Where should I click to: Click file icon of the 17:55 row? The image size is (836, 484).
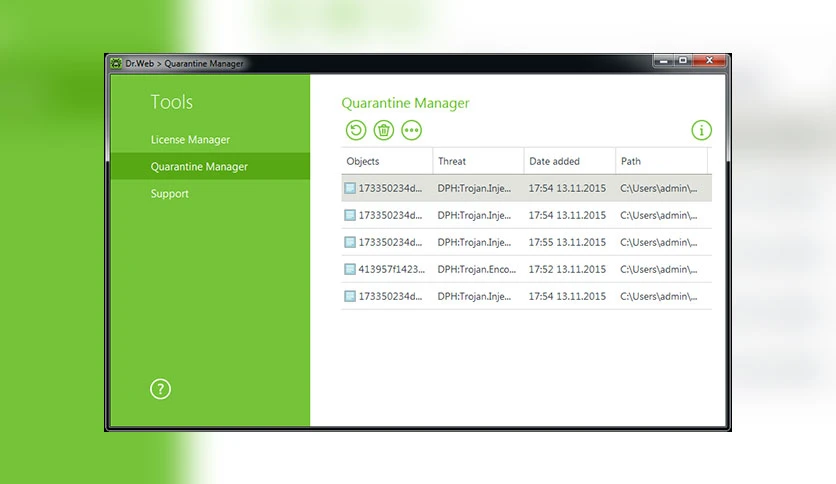[350, 242]
